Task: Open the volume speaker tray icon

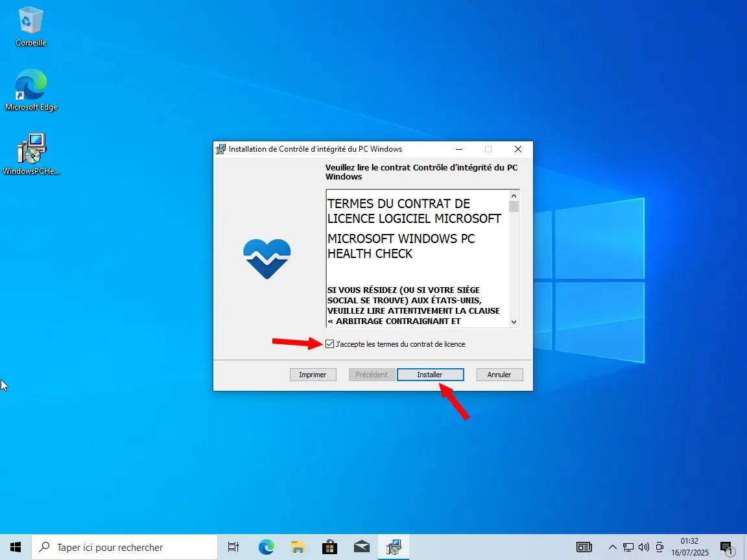Action: click(x=644, y=547)
